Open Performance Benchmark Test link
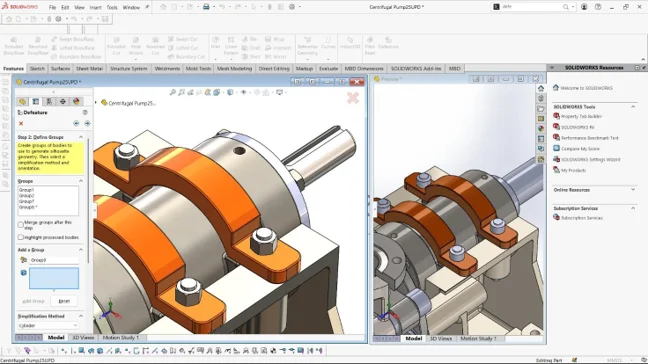648x364 pixels. 590,138
